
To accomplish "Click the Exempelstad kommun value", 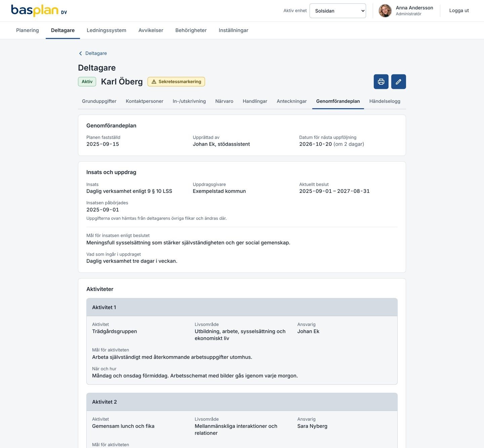I will point(219,191).
